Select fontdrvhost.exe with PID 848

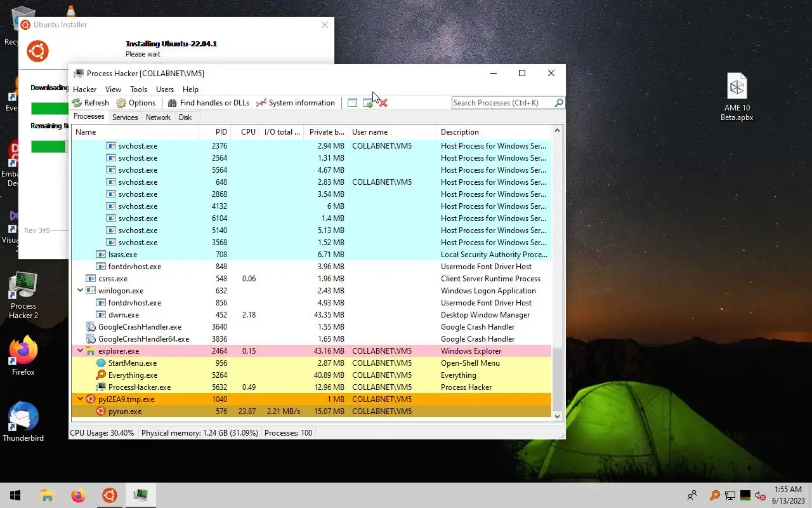pyautogui.click(x=311, y=267)
